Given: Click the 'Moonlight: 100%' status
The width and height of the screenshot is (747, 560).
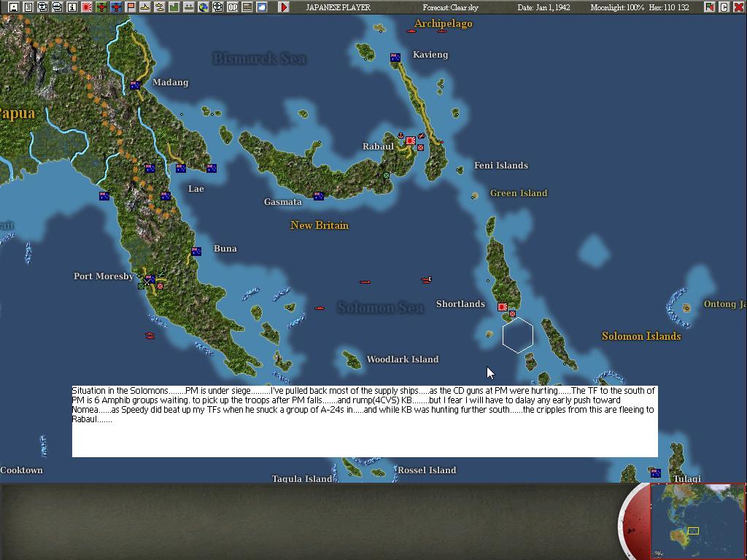Looking at the screenshot, I should (617, 7).
